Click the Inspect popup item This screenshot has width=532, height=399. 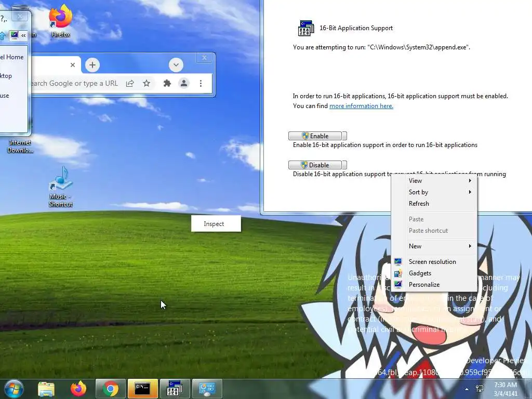tap(216, 223)
